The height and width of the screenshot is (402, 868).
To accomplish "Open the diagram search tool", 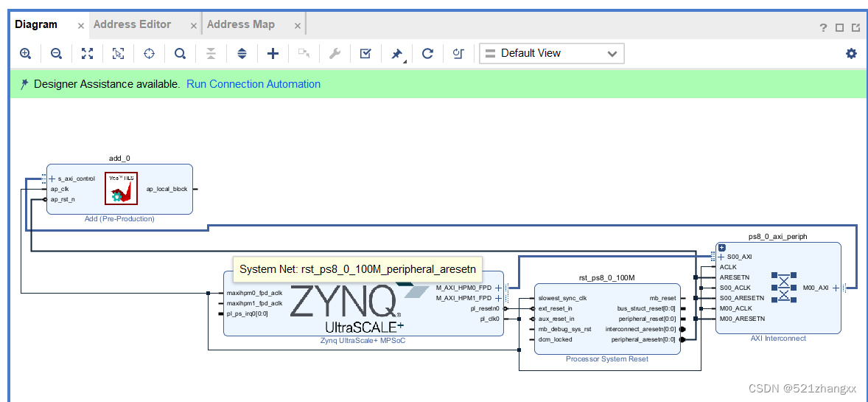I will coord(180,54).
